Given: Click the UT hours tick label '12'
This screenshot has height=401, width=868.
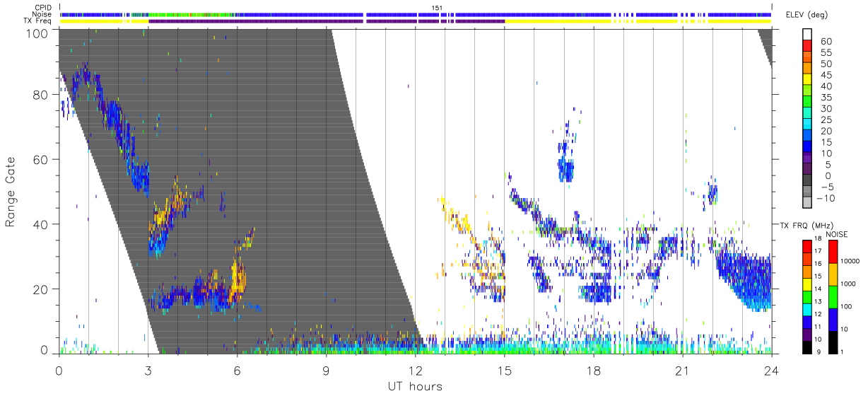Looking at the screenshot, I should pos(415,370).
